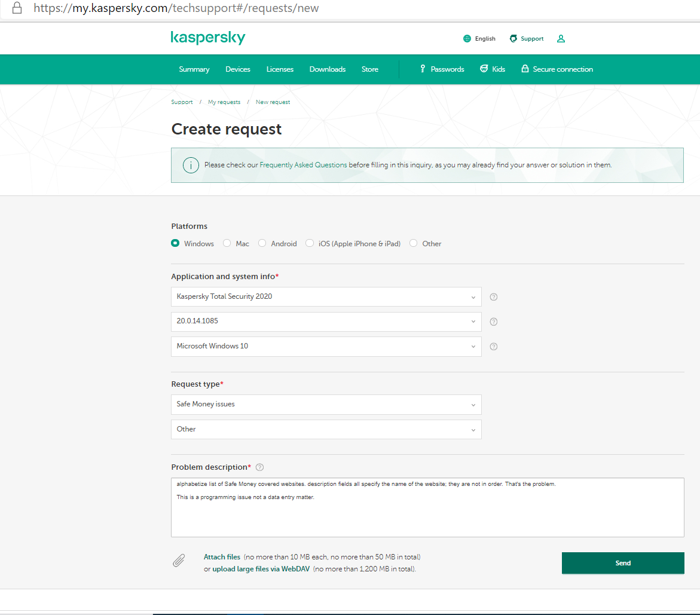Click help icon beside version 20.0.14.1085
Viewport: 700px width, 615px height.
pos(494,322)
